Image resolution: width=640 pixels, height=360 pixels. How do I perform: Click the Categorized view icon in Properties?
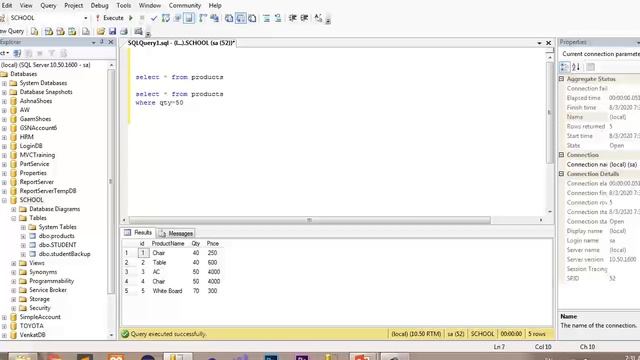[x=564, y=67]
